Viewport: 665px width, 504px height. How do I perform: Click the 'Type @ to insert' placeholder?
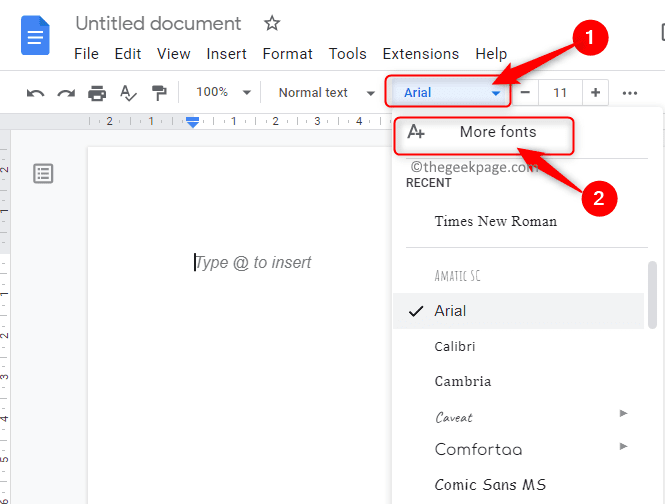[253, 263]
